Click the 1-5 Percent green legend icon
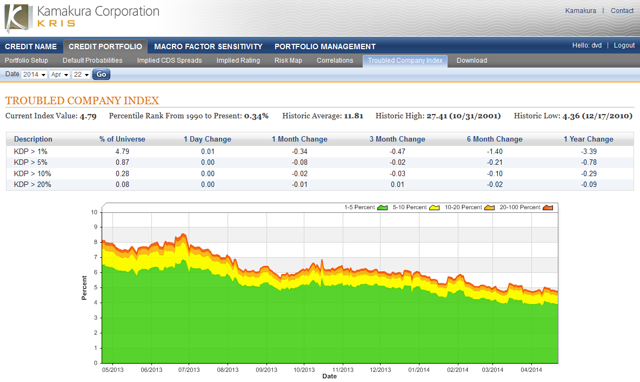The height and width of the screenshot is (382, 640). 382,208
